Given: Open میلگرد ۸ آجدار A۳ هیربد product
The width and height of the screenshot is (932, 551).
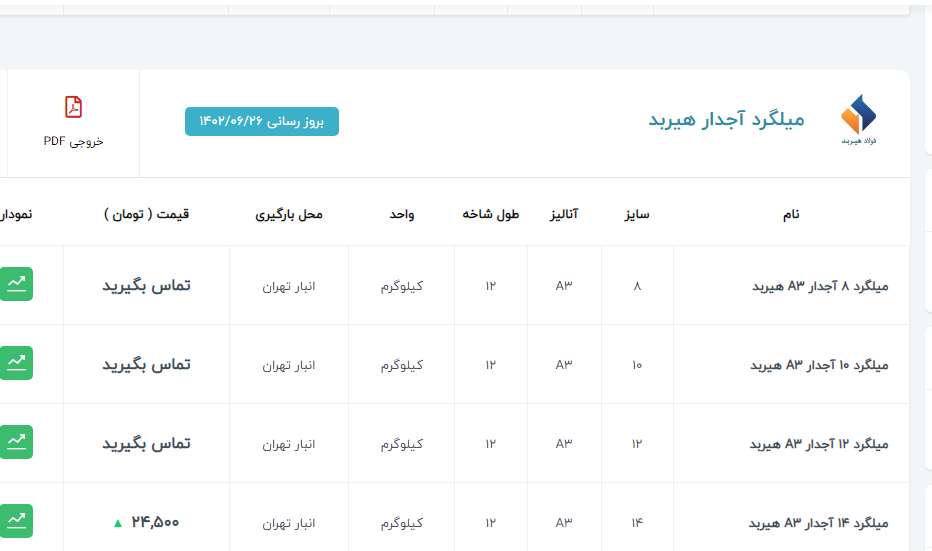Looking at the screenshot, I should coord(819,286).
